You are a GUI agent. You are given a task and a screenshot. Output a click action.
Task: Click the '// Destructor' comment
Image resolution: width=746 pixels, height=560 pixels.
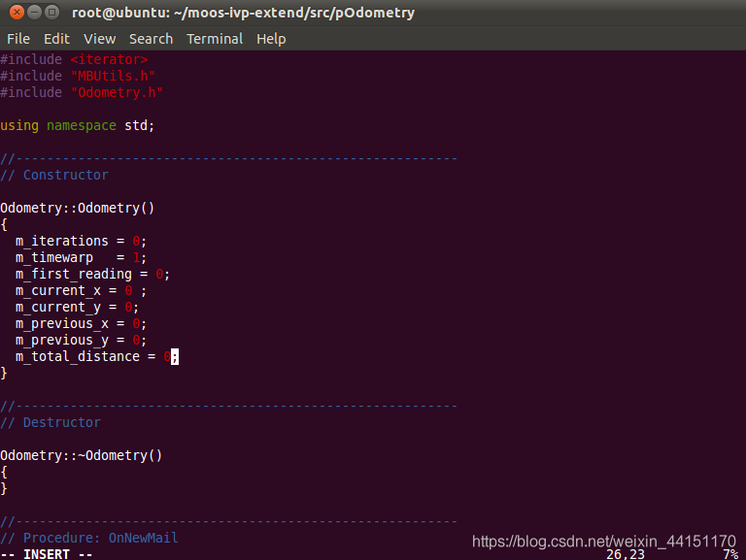[x=51, y=422]
